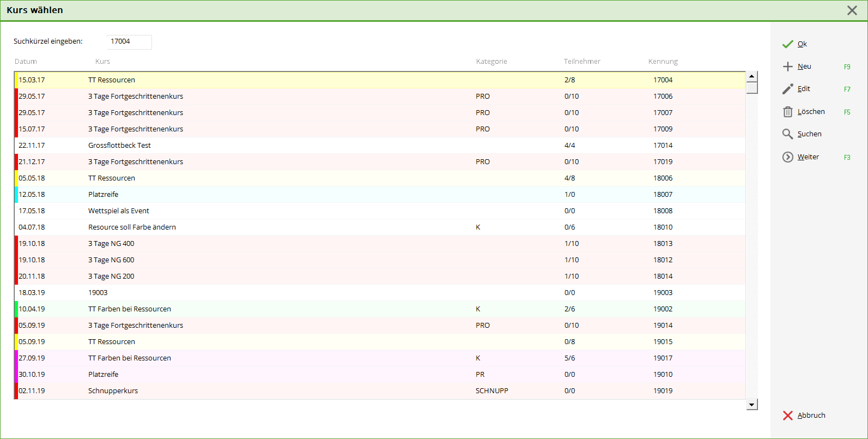This screenshot has height=439, width=868.
Task: Click the Suchkürzel input field
Action: tap(129, 42)
